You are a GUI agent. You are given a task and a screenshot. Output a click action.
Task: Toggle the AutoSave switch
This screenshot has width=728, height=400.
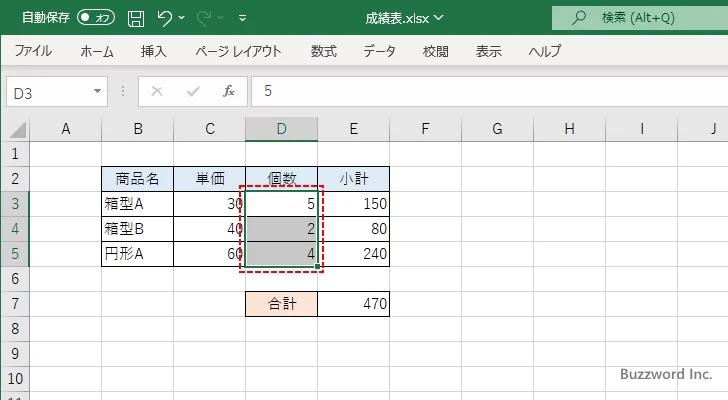[96, 18]
